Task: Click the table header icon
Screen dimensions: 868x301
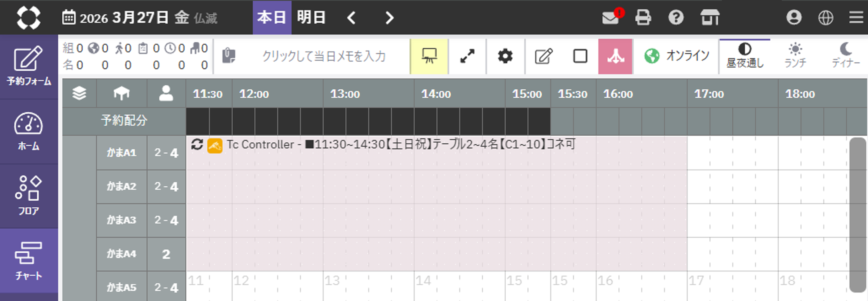Action: click(x=122, y=93)
